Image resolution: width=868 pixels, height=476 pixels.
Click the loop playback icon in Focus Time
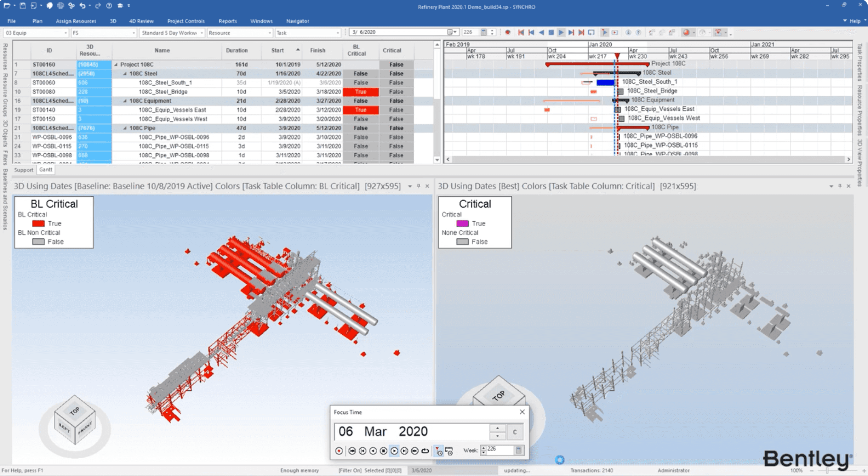click(x=425, y=451)
